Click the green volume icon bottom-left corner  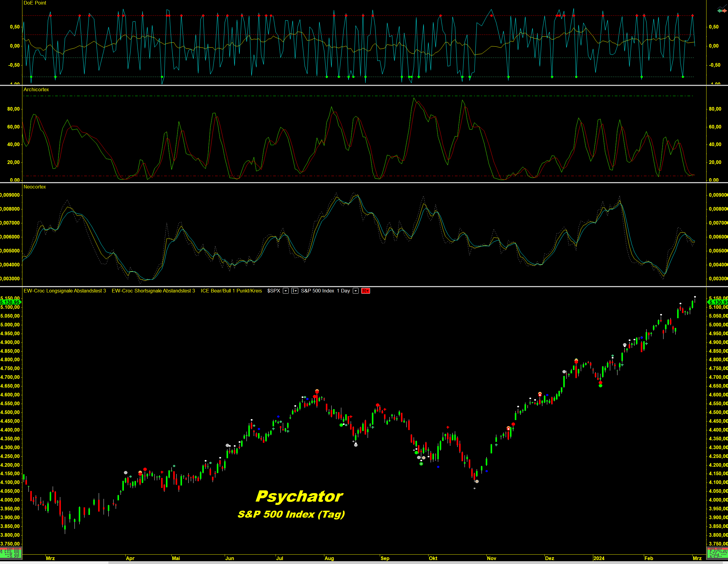[11, 553]
